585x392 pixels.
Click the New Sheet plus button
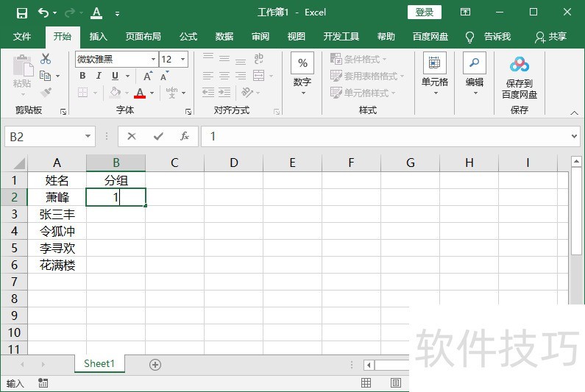[155, 365]
